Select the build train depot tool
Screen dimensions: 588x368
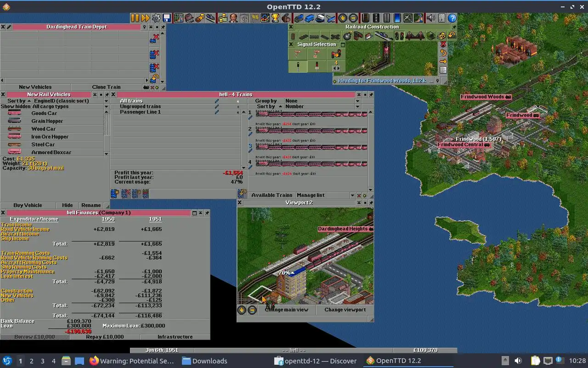point(358,36)
